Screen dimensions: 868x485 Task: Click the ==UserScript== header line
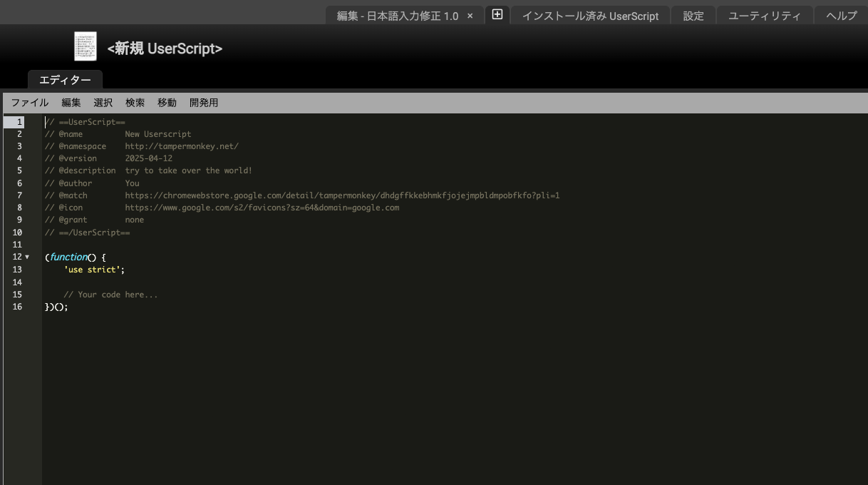tap(85, 122)
